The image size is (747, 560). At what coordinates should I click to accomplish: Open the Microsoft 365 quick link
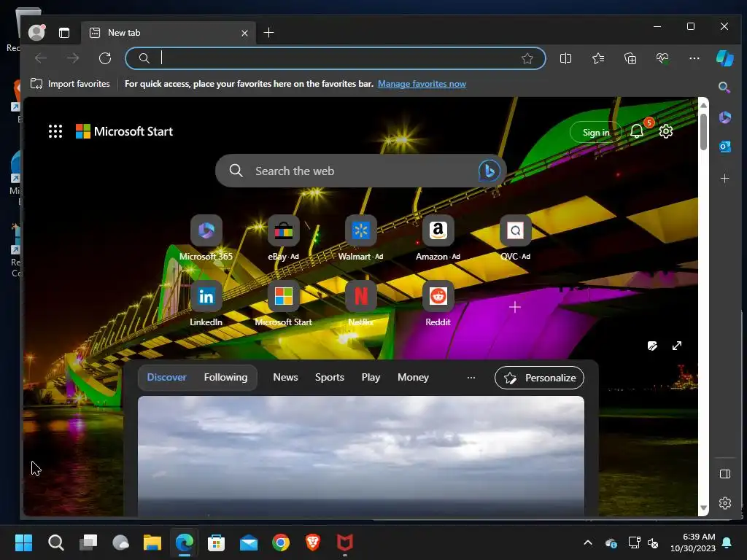click(206, 238)
